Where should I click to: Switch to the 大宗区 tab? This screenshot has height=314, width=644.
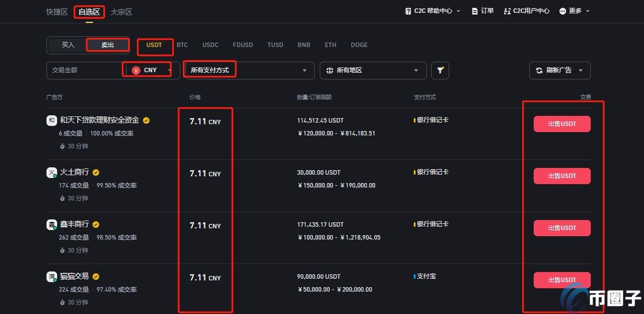(x=121, y=12)
